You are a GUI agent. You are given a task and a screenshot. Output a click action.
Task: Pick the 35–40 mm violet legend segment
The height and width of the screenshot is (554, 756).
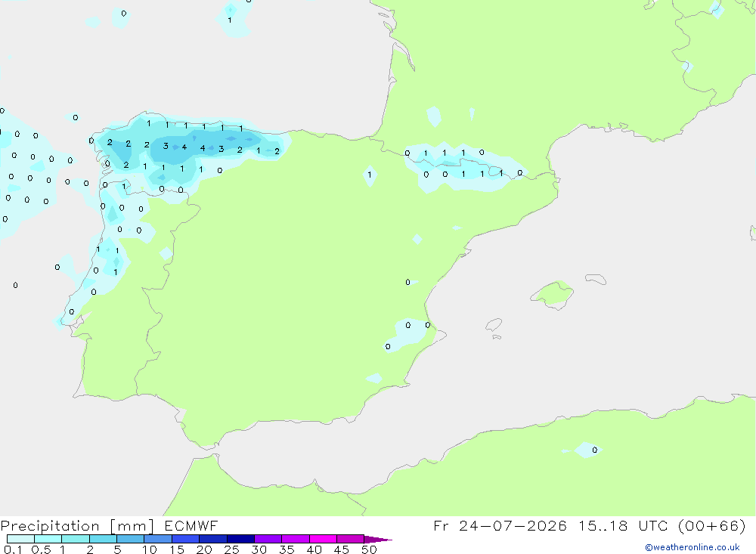(296, 539)
